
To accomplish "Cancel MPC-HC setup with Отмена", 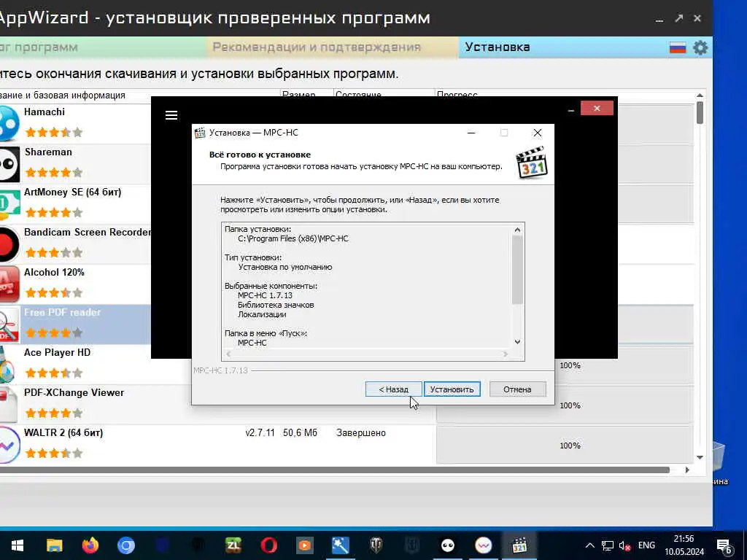I will click(517, 389).
